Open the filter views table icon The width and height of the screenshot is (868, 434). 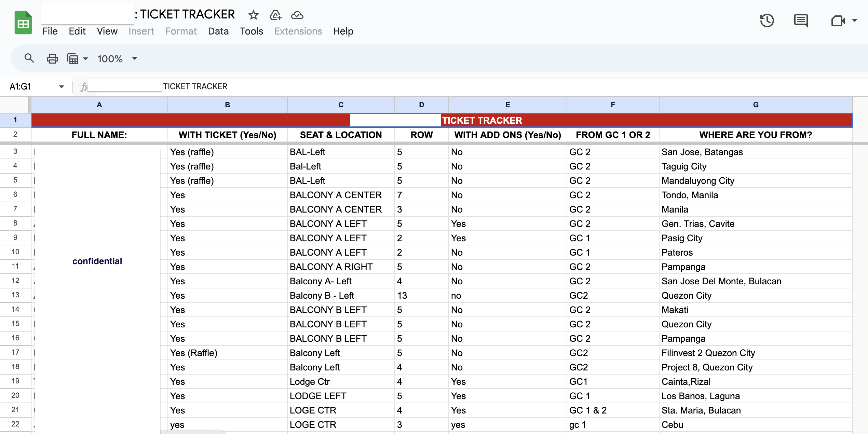point(73,59)
